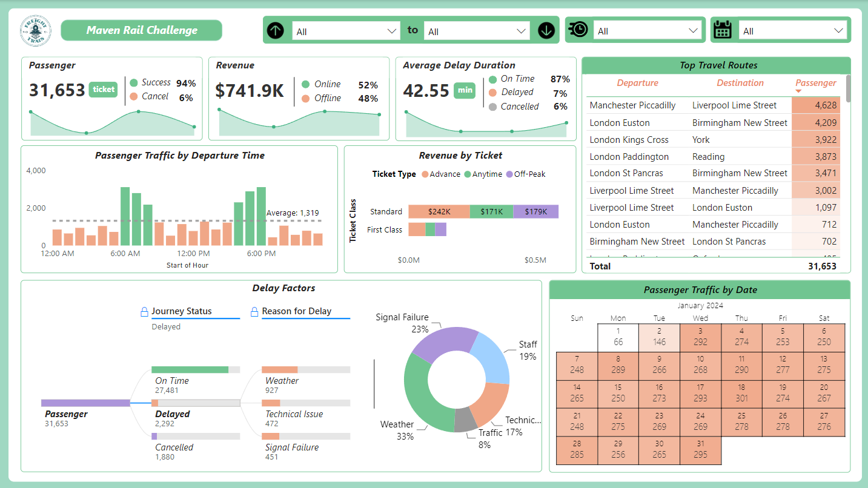Open the departure station All dropdown
Screen dimensions: 868x488
pyautogui.click(x=346, y=30)
